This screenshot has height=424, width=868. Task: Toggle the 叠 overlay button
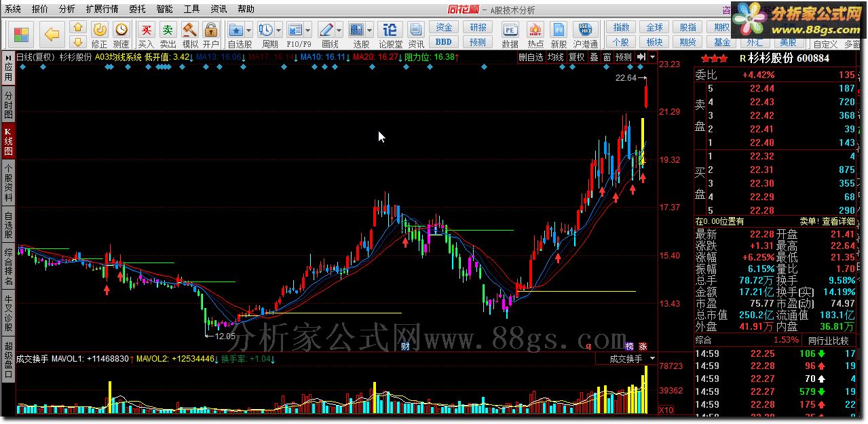pyautogui.click(x=594, y=58)
